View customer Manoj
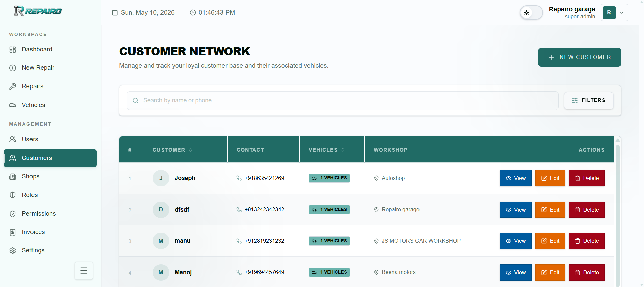644x287 pixels. coord(515,273)
